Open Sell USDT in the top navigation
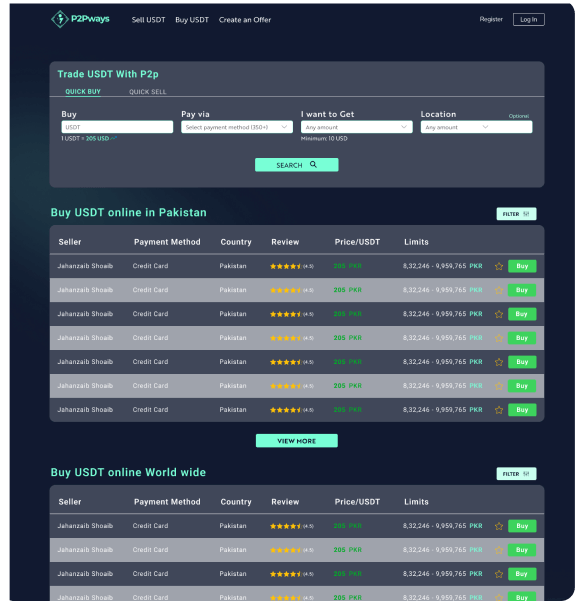Viewport: 575px width, 601px height. click(x=148, y=20)
